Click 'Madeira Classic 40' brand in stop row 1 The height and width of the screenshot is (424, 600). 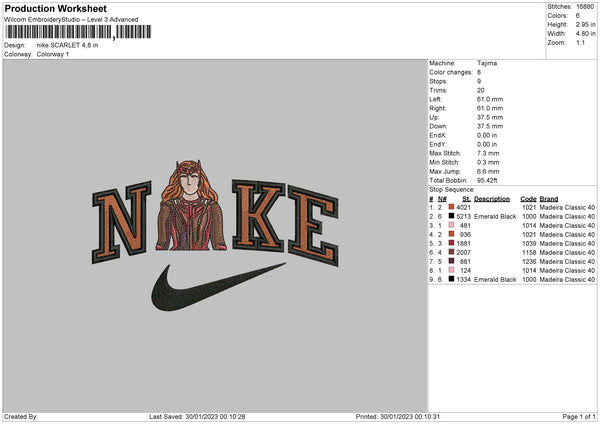[x=567, y=207]
